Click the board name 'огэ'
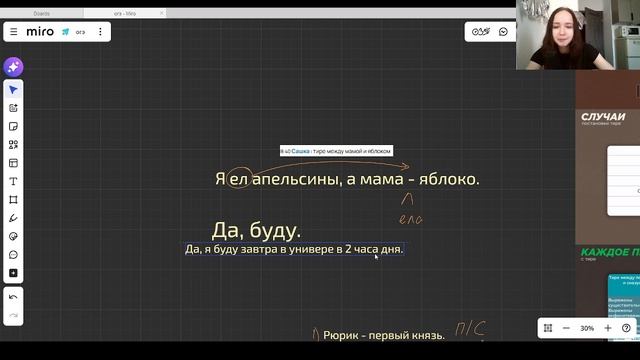The image size is (640, 360). [x=80, y=32]
